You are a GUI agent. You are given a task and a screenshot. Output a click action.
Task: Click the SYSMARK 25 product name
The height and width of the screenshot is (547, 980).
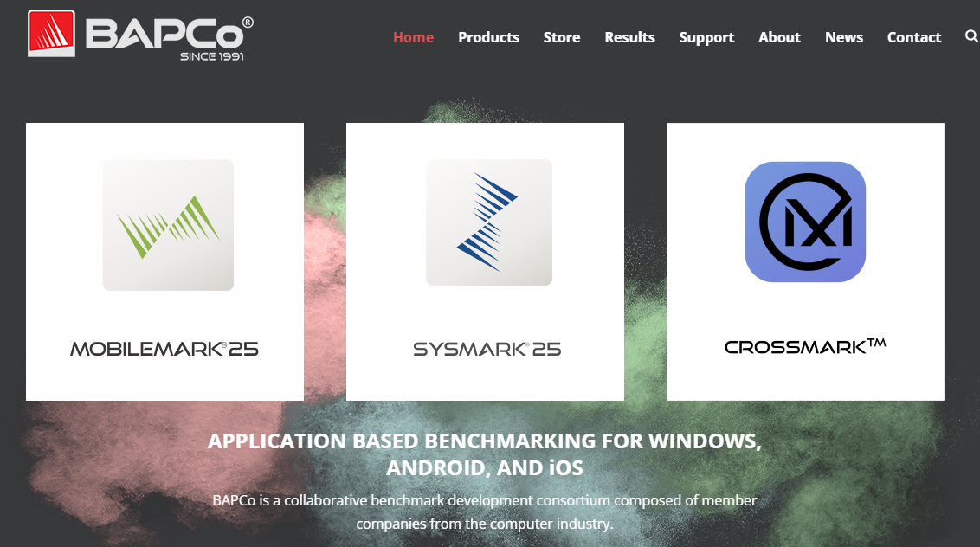coord(487,349)
